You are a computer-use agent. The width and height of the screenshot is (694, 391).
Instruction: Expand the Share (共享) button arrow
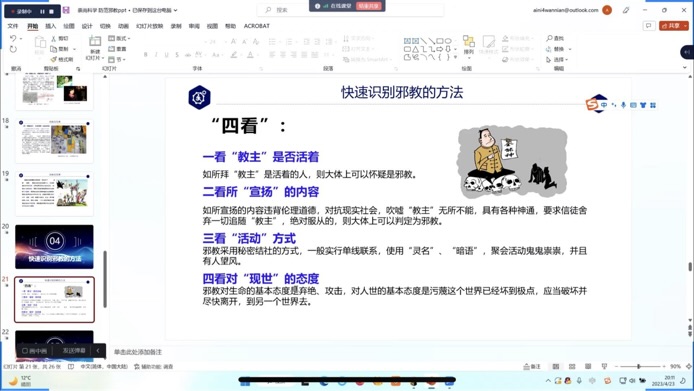686,26
